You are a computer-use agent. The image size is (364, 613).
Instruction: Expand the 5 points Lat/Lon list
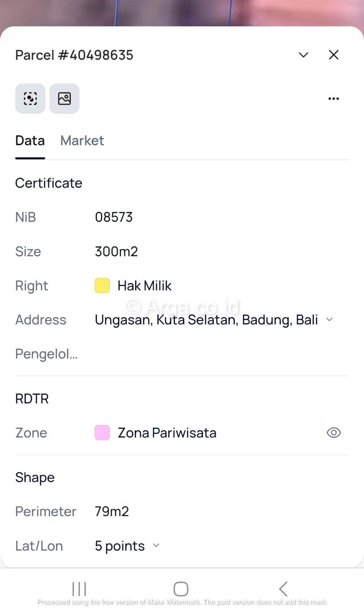click(x=156, y=545)
